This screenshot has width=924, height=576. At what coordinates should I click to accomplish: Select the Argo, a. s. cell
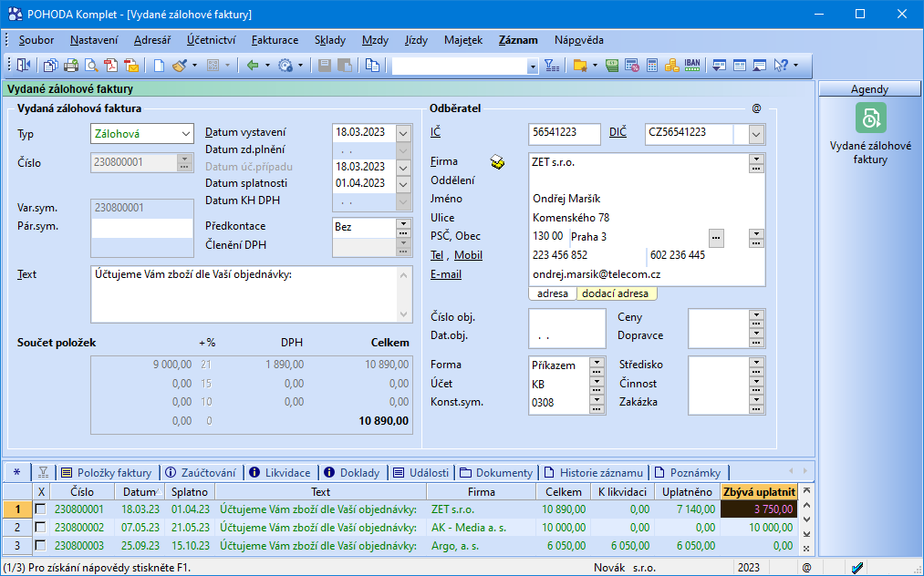(481, 546)
